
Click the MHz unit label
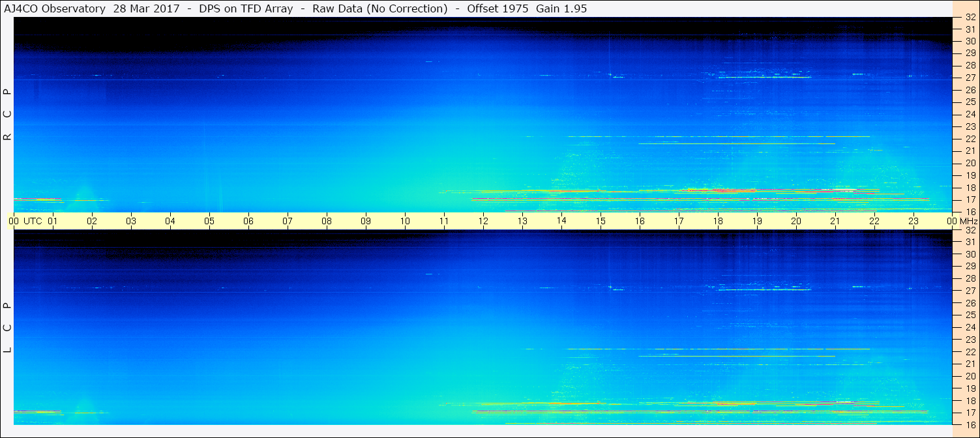pyautogui.click(x=968, y=221)
